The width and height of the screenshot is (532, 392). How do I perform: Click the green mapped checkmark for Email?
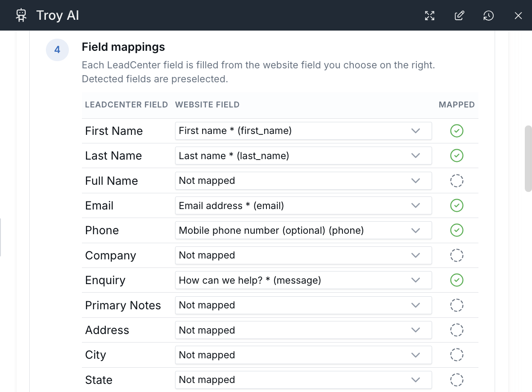(x=457, y=205)
